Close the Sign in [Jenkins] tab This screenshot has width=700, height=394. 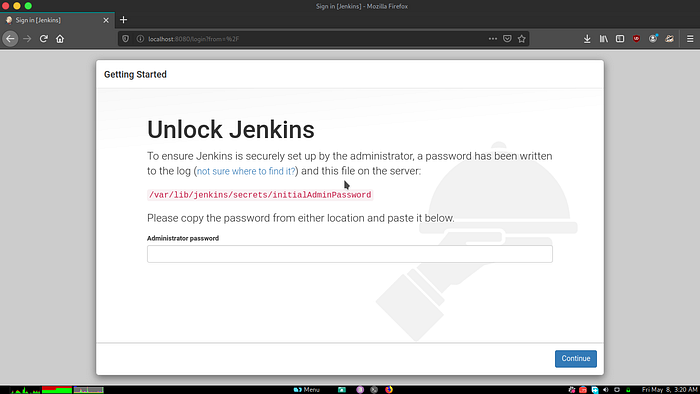(106, 20)
